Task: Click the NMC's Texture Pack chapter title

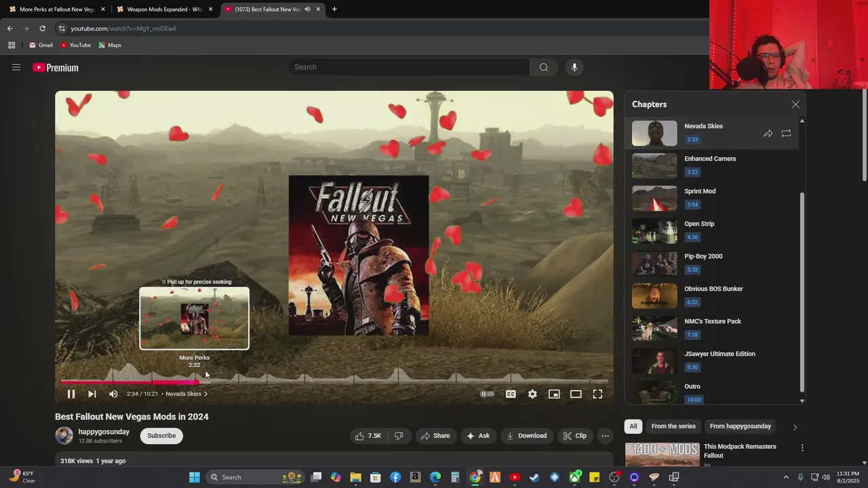Action: (713, 321)
